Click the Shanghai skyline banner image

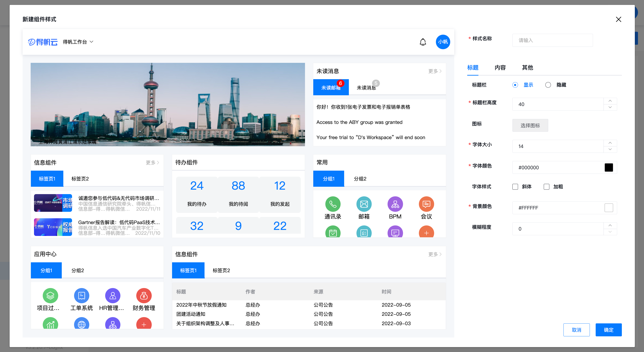pos(168,104)
